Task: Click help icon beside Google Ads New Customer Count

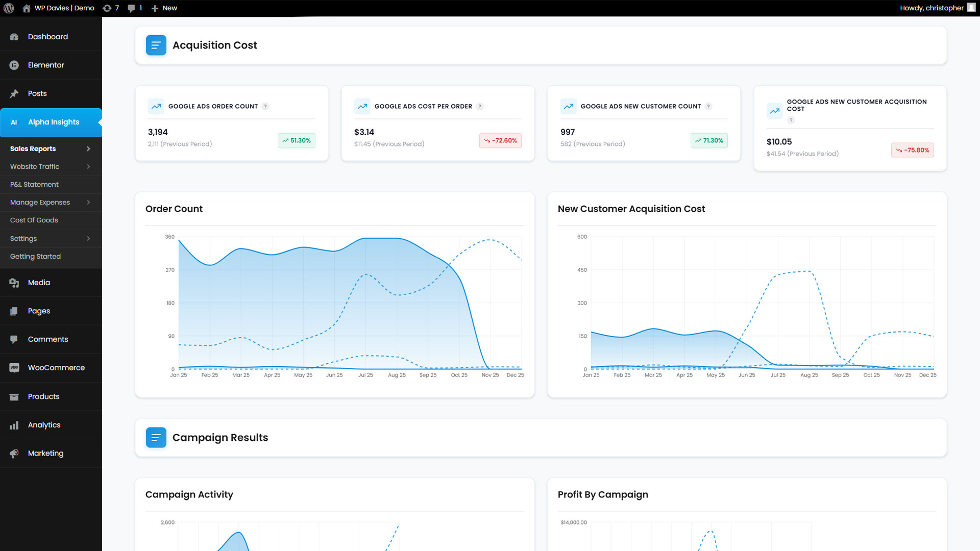Action: (x=708, y=107)
